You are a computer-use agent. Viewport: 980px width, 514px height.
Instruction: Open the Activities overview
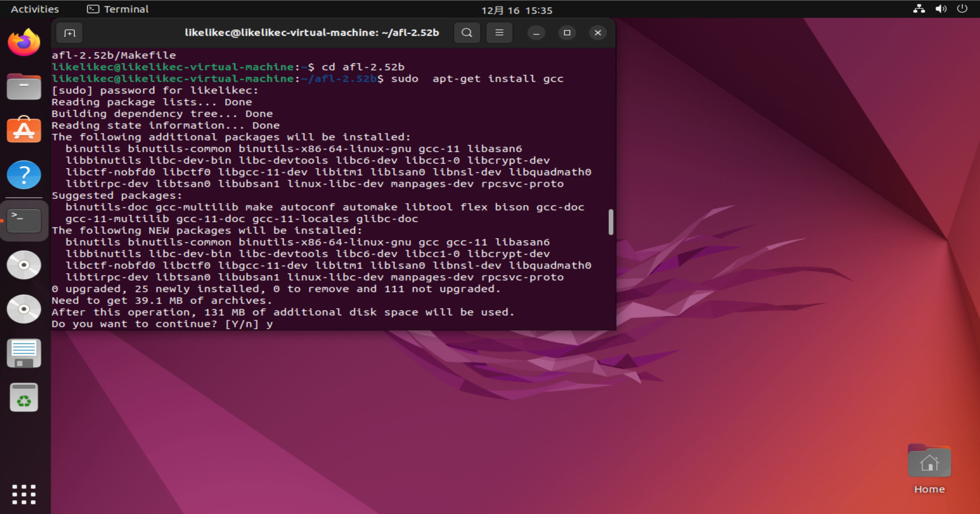point(35,9)
